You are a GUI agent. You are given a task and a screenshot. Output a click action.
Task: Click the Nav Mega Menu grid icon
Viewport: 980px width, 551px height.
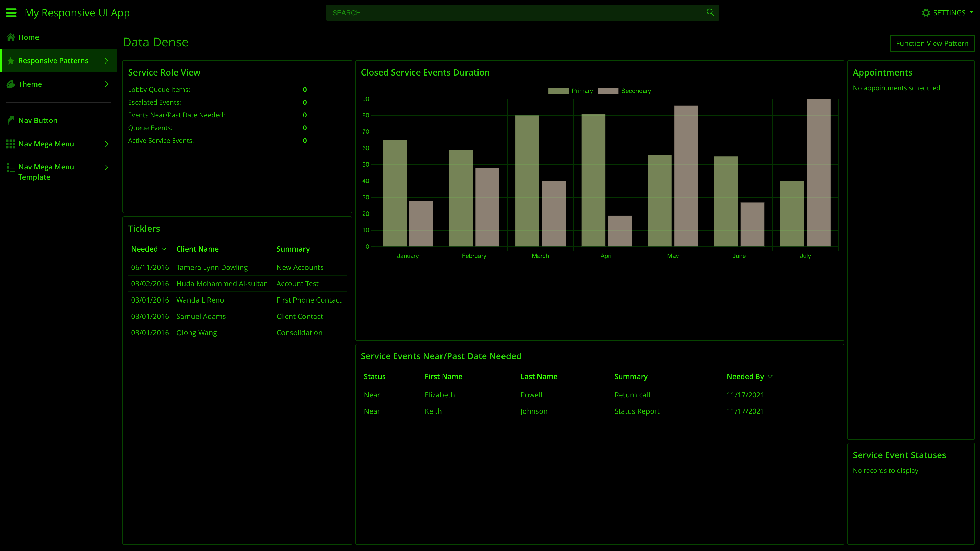coord(11,144)
